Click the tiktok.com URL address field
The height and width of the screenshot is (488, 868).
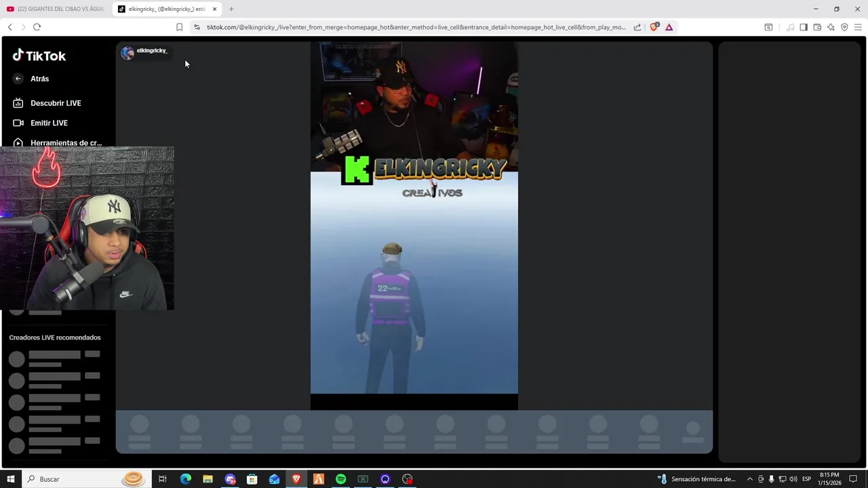click(416, 27)
